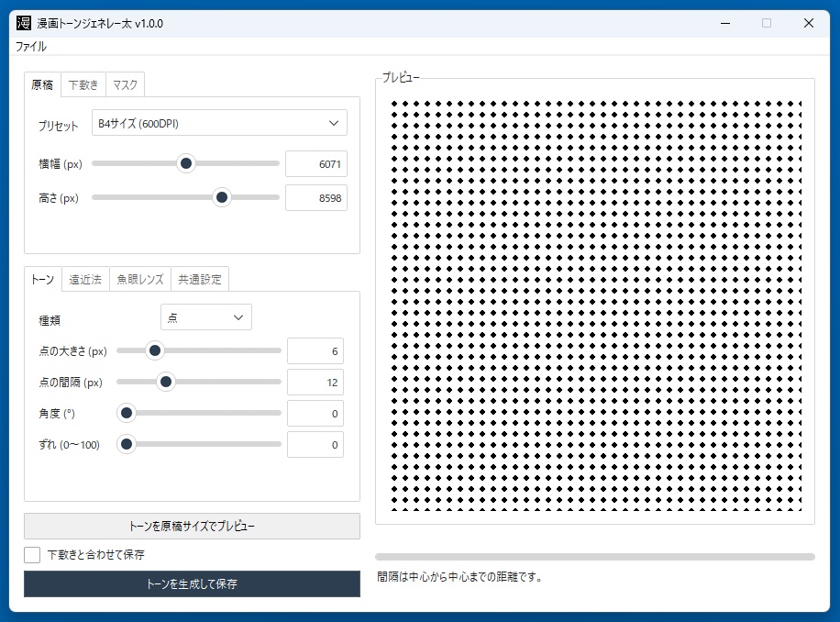Screen dimensions: 840x622
Task: Focus the ずれ value field showing 0
Action: 315,445
